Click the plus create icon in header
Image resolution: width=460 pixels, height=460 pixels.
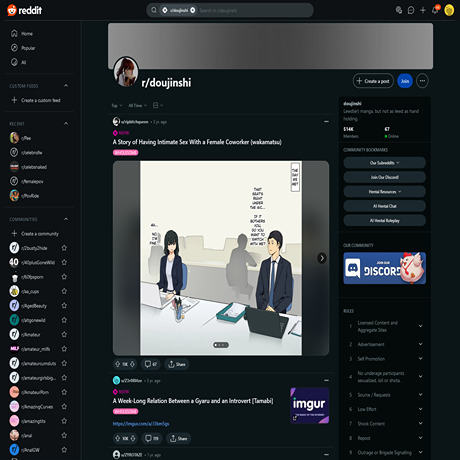[423, 10]
